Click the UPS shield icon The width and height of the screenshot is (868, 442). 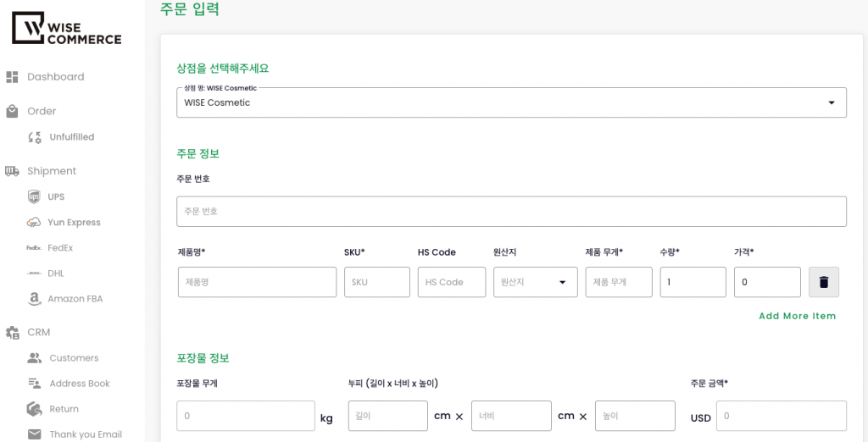[x=34, y=197]
